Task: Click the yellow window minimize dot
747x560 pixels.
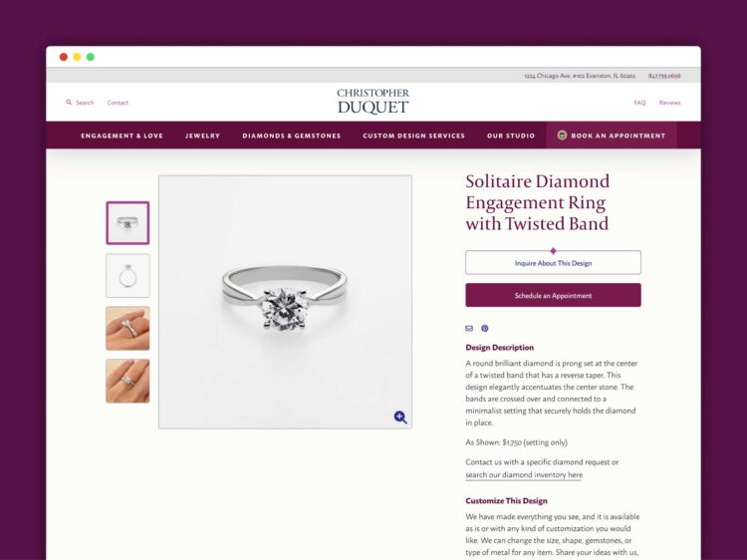Action: click(77, 57)
